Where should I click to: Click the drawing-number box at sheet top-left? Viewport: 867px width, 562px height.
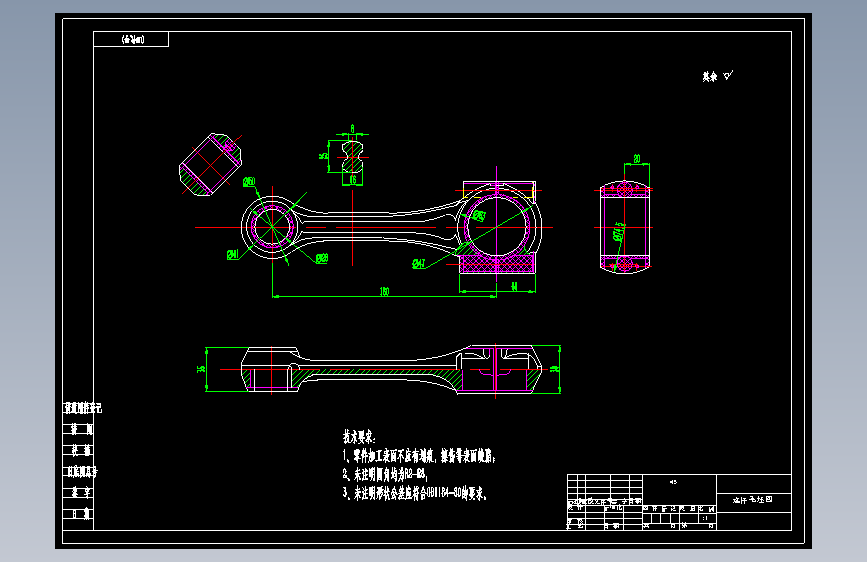coord(131,39)
